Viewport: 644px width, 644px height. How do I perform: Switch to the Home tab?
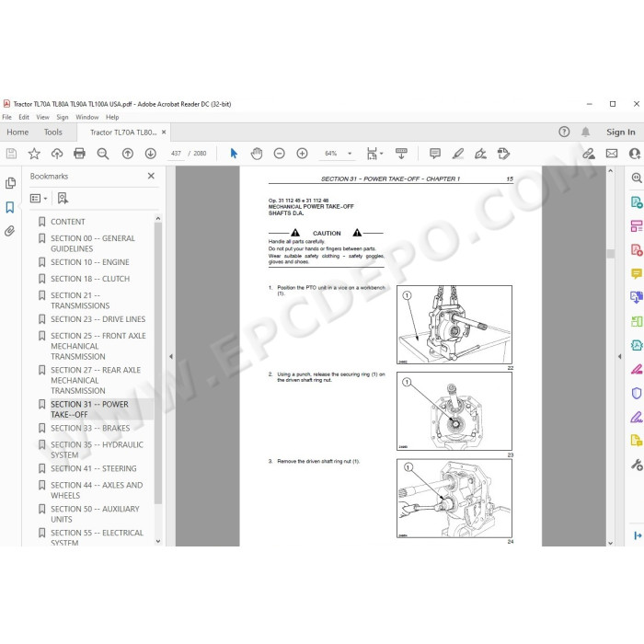pyautogui.click(x=17, y=132)
